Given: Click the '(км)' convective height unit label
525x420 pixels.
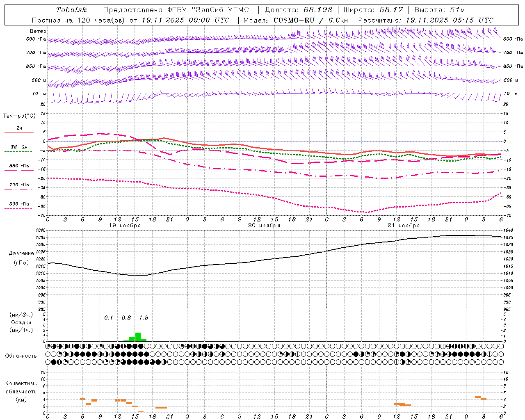Looking at the screenshot, I should coord(21,399).
